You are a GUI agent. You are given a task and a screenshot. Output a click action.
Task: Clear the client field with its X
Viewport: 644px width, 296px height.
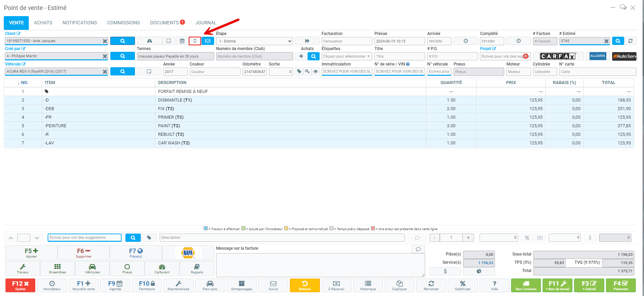click(x=105, y=41)
